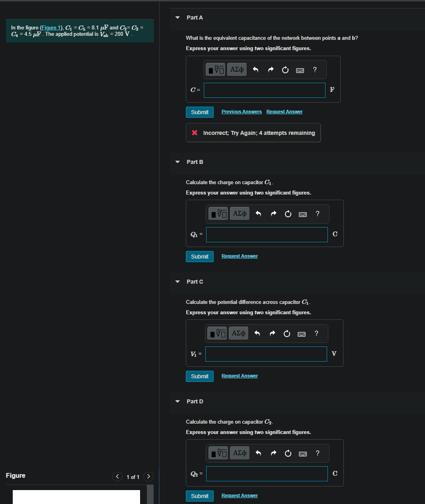Reset the Part B answer field
This screenshot has width=425, height=504.
point(288,214)
